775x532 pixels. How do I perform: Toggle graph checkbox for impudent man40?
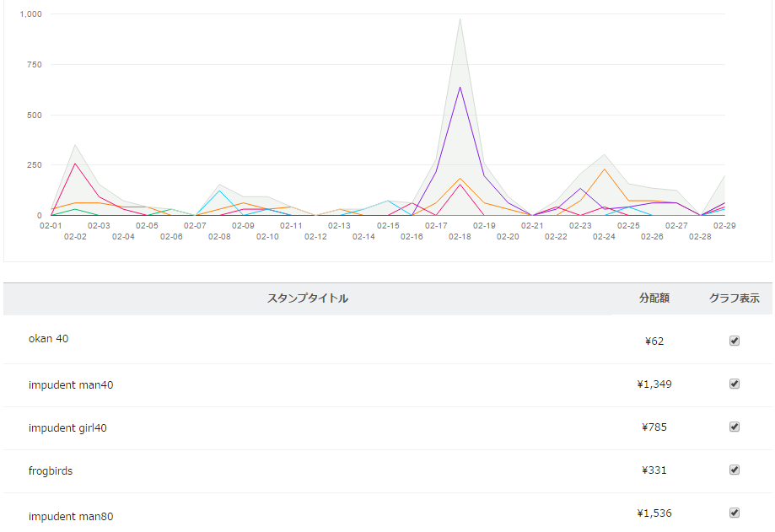click(734, 384)
